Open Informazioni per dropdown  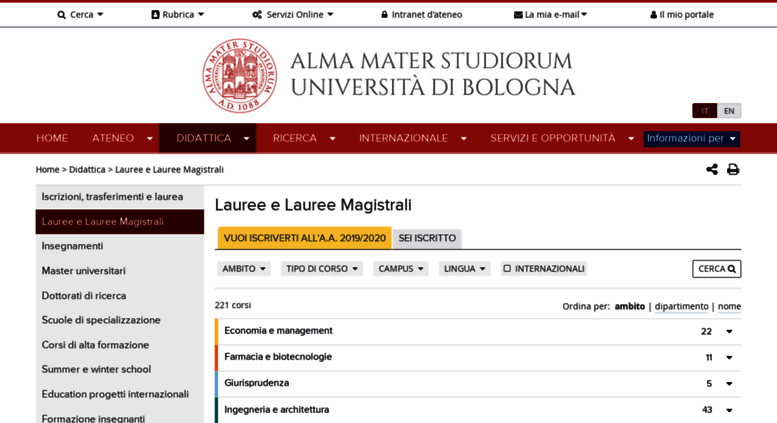tap(691, 139)
